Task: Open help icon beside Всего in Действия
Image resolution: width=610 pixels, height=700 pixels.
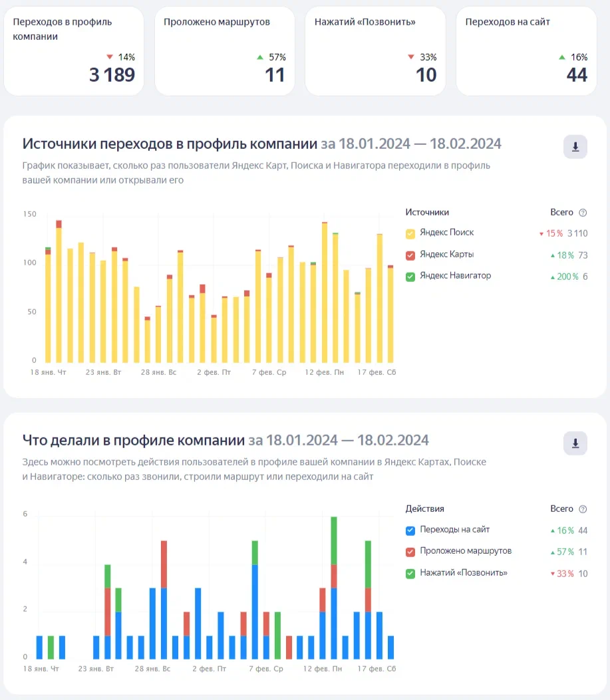Action: coord(583,509)
